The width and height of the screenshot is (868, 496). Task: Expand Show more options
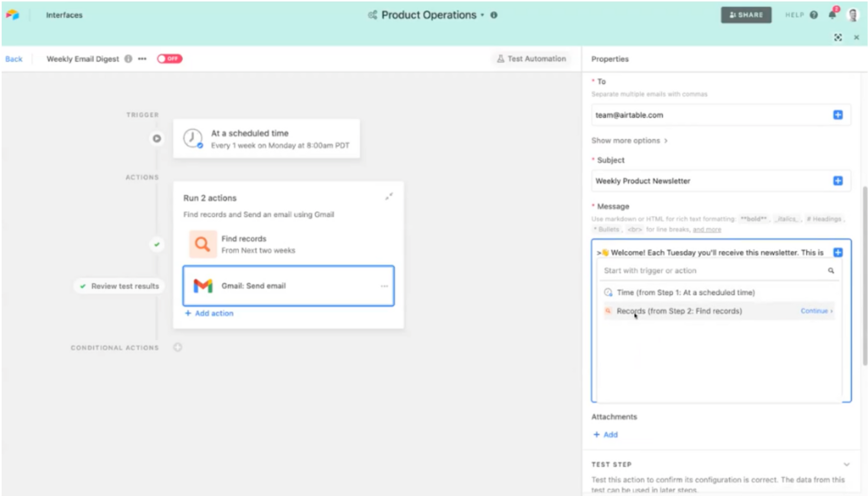point(629,140)
